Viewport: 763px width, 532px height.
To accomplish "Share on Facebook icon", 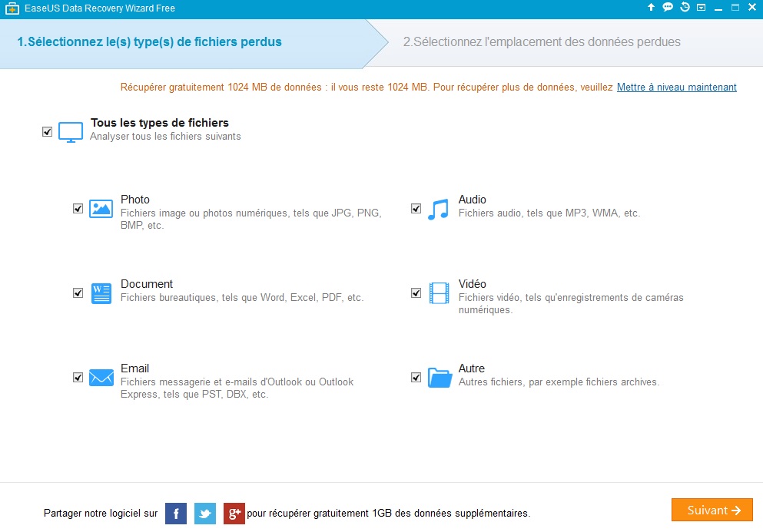I will click(176, 514).
